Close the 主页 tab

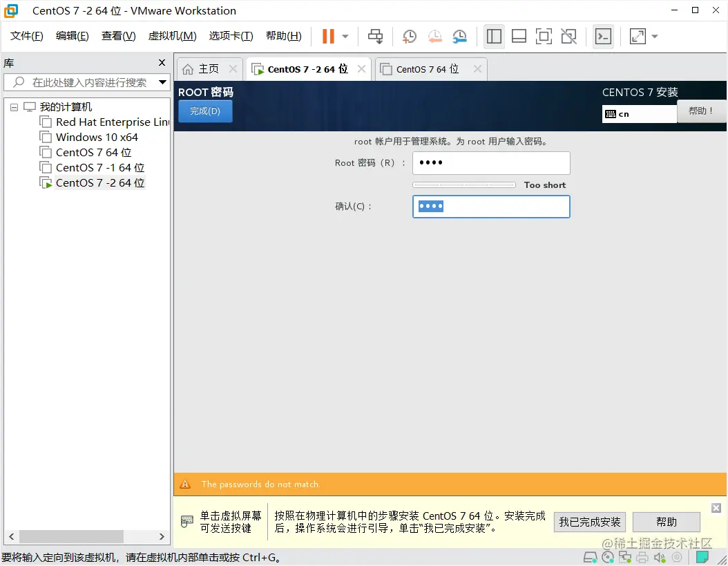click(233, 69)
